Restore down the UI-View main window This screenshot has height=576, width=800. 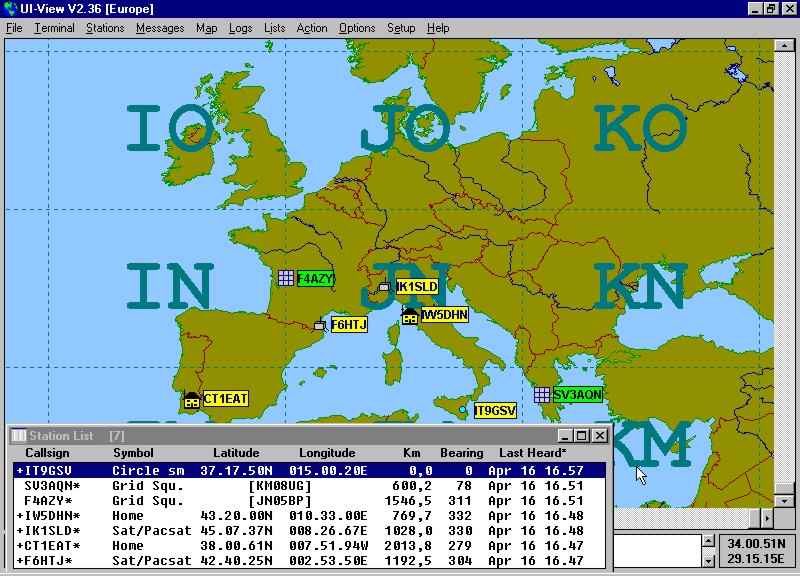[771, 9]
